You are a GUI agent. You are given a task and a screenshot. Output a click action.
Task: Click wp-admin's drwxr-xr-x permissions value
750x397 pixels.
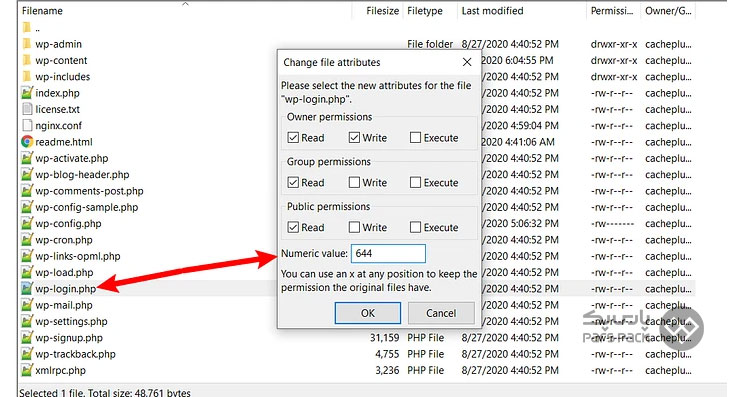coord(614,44)
